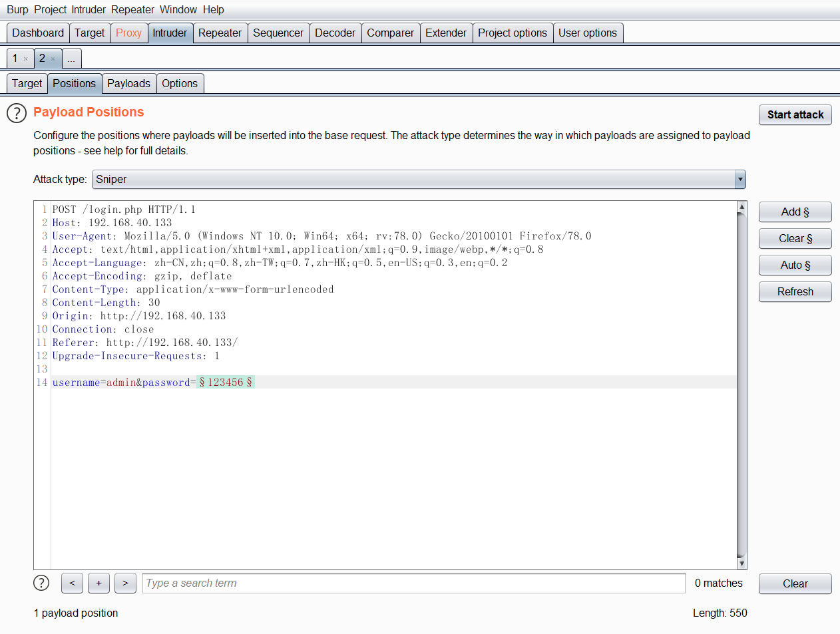Open the User options tab
This screenshot has height=634, width=840.
(x=588, y=33)
